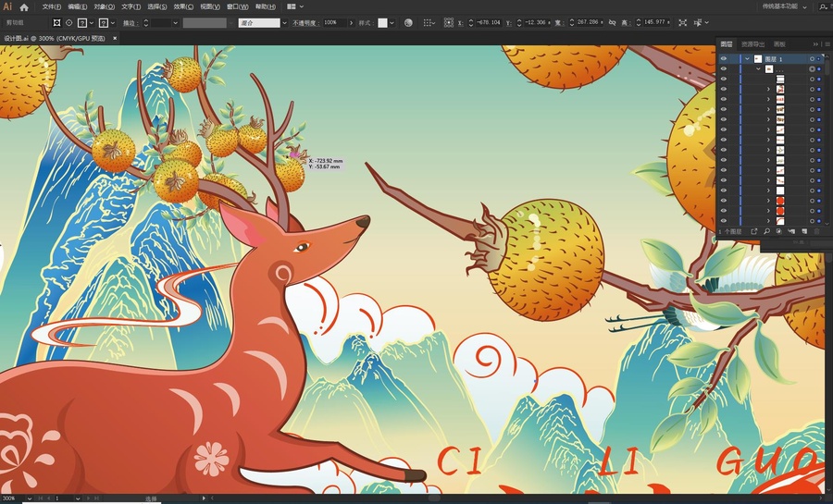Image resolution: width=833 pixels, height=504 pixels.
Task: Open the artboard number dropdown in status bar
Action: [77, 498]
